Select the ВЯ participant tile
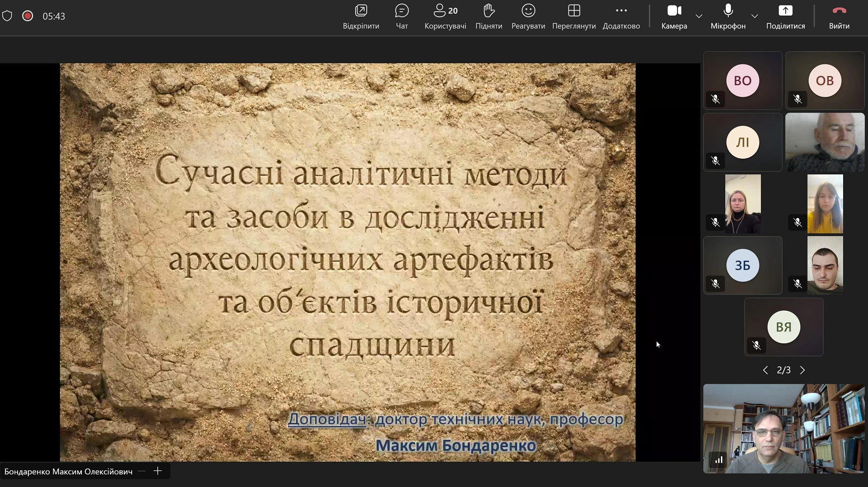This screenshot has width=868, height=487. [783, 327]
